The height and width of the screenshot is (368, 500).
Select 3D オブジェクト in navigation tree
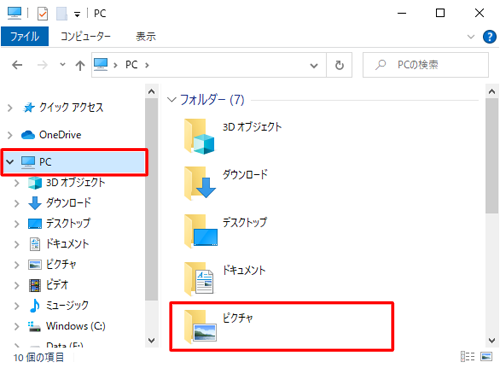(75, 183)
